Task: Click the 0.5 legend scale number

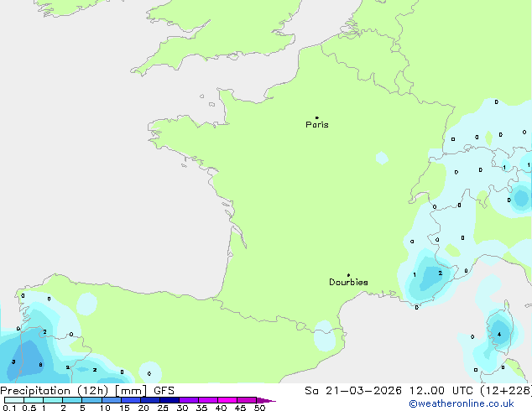Action: (x=29, y=408)
